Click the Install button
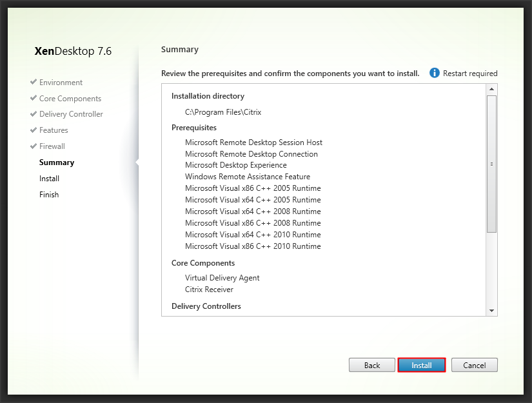 (422, 365)
